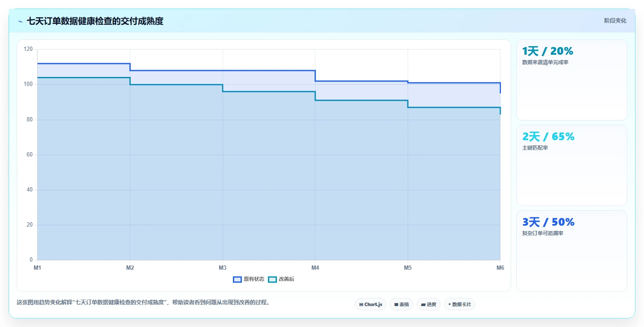Click the M4 x-axis label
644x327 pixels.
[x=315, y=268]
